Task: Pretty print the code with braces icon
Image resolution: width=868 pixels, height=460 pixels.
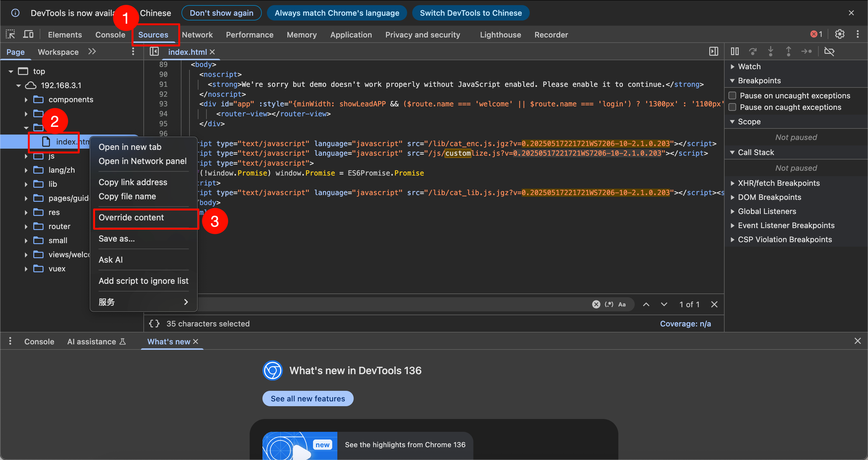Action: 154,324
